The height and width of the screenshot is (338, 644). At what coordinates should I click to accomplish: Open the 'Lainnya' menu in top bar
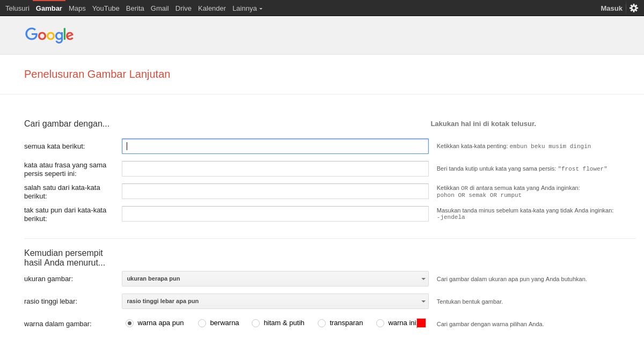pos(247,8)
